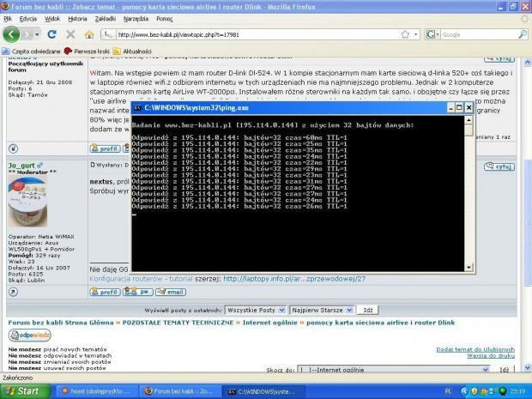
Task: Open the Aktualności feed bookmark
Action: tap(132, 51)
